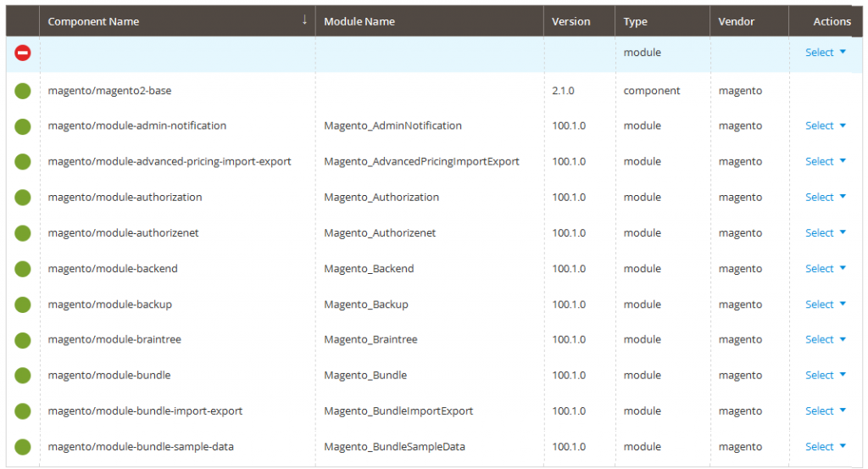This screenshot has height=469, width=868.
Task: Open Select dropdown for Magento_AdminNotification
Action: (x=826, y=126)
